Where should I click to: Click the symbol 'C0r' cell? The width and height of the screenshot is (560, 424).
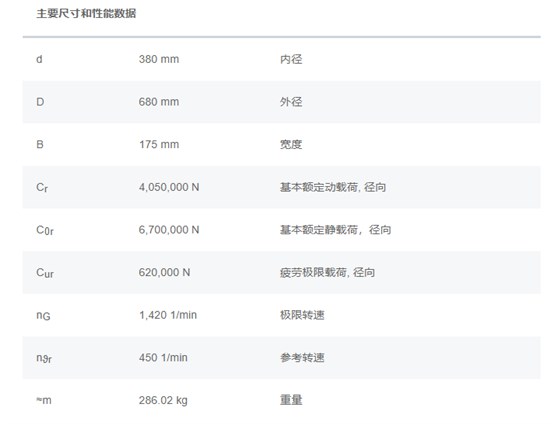45,230
